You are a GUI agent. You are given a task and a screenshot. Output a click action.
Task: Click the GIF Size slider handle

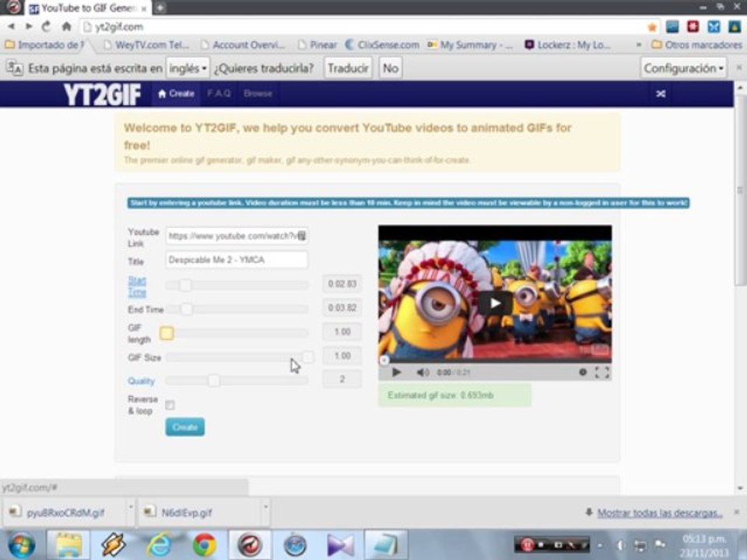pyautogui.click(x=308, y=357)
